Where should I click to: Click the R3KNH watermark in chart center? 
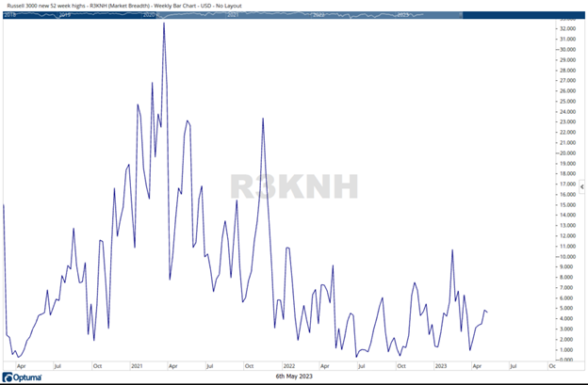[294, 185]
